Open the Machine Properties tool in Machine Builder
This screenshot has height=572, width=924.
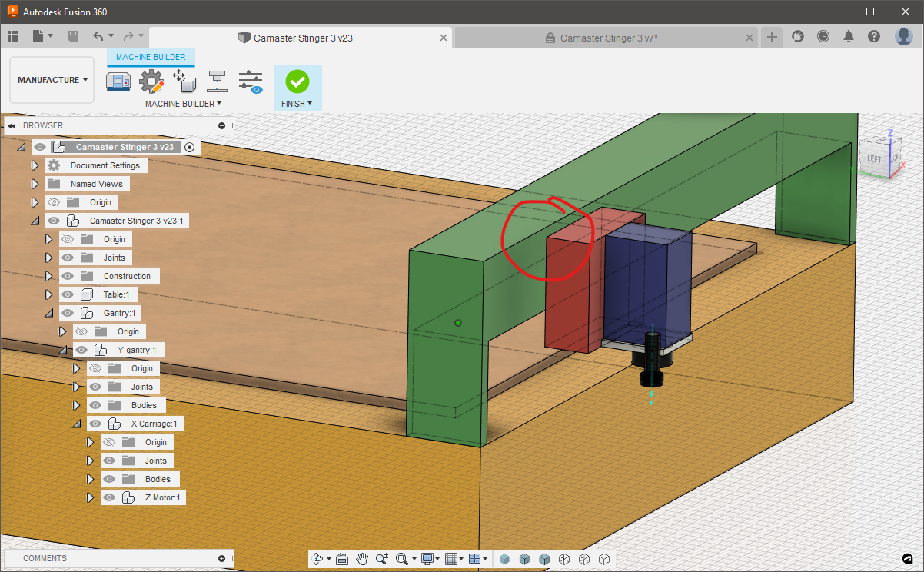point(118,81)
